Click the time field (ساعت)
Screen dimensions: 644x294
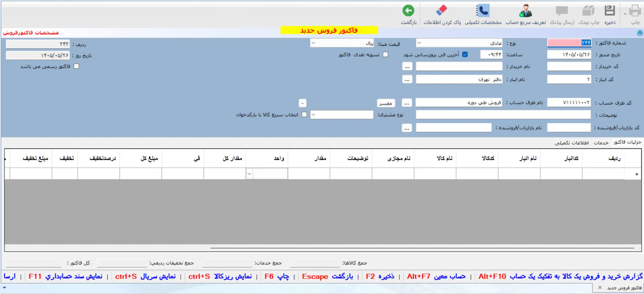(491, 54)
